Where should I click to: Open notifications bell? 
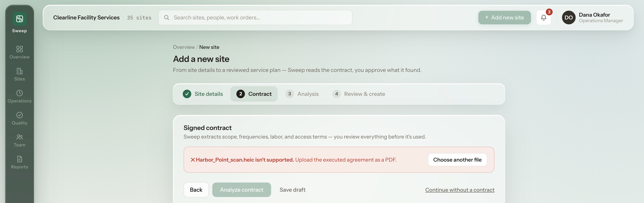pyautogui.click(x=543, y=18)
